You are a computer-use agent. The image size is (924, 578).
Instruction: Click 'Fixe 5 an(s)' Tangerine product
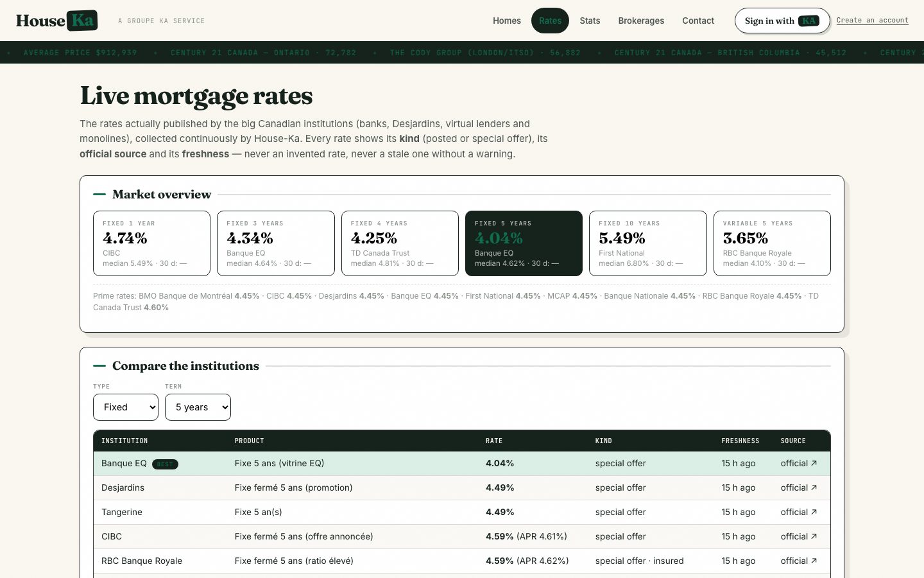click(258, 512)
